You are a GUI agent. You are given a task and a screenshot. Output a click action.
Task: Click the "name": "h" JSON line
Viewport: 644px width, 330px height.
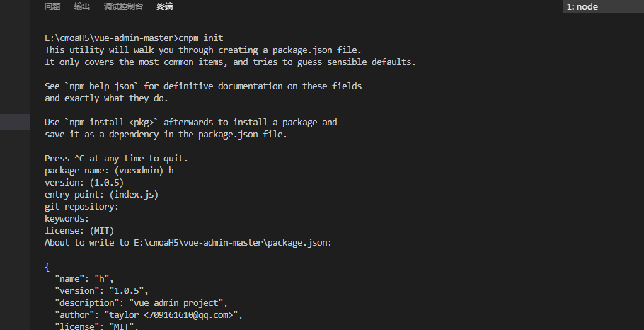[x=84, y=278]
